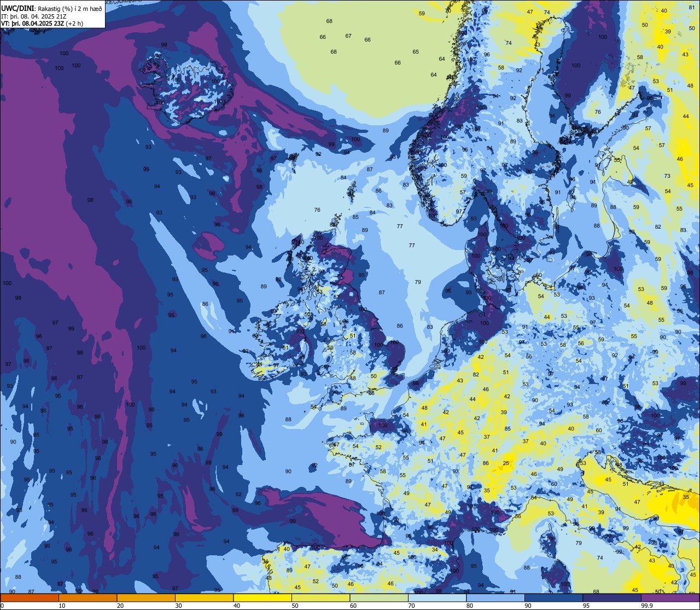Click the dark orange 0–10 legend swatch
Viewport: 700px width, 610px height.
(x=30, y=597)
